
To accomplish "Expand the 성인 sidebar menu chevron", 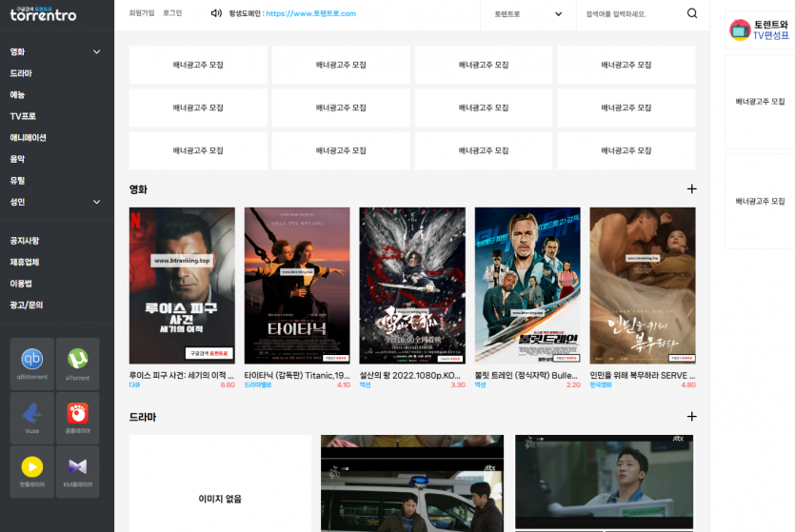I will coord(96,202).
